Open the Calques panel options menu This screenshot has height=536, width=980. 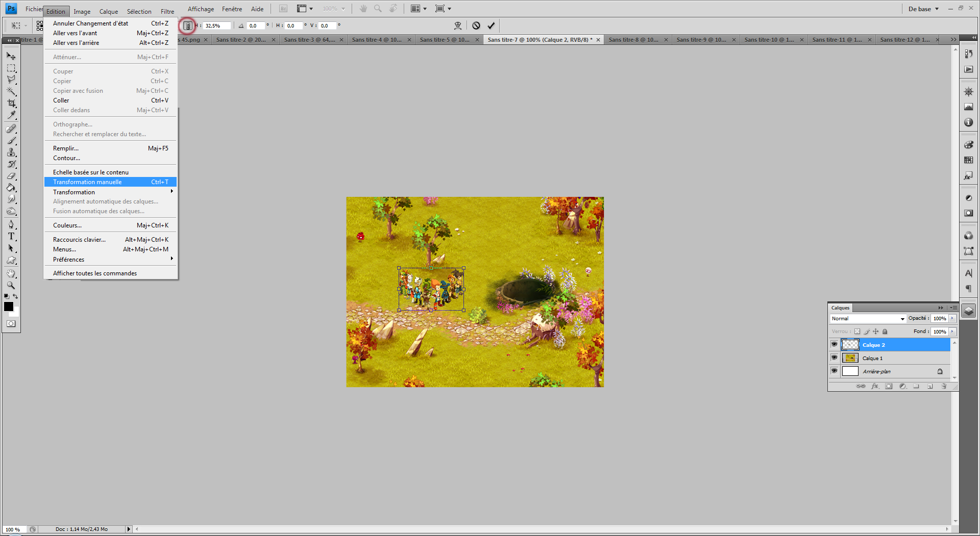pos(953,308)
